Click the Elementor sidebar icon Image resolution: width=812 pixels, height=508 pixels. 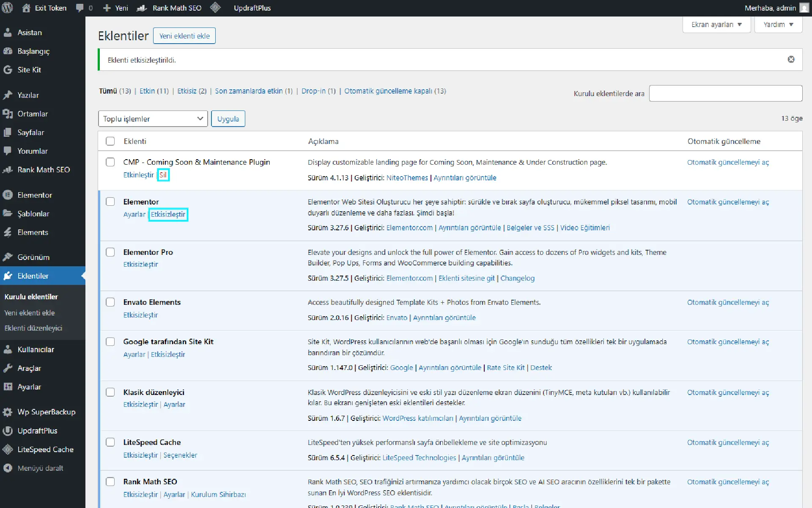[x=8, y=195]
